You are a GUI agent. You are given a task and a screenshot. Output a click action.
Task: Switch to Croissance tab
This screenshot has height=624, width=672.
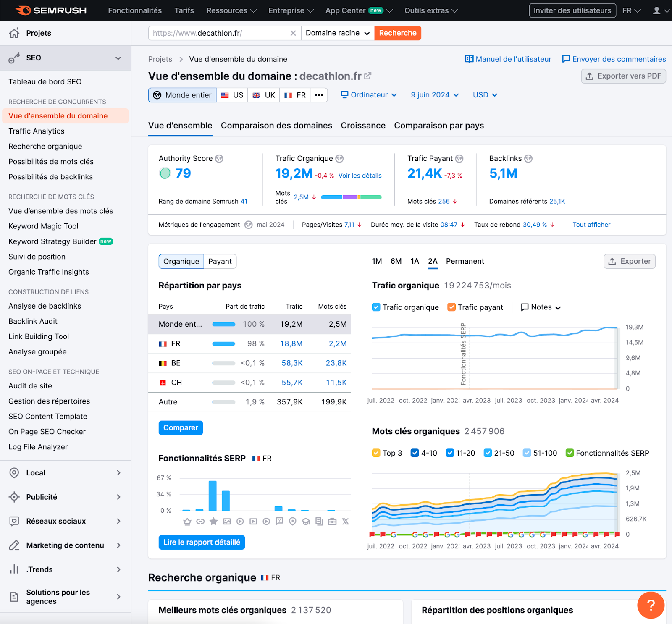click(363, 126)
